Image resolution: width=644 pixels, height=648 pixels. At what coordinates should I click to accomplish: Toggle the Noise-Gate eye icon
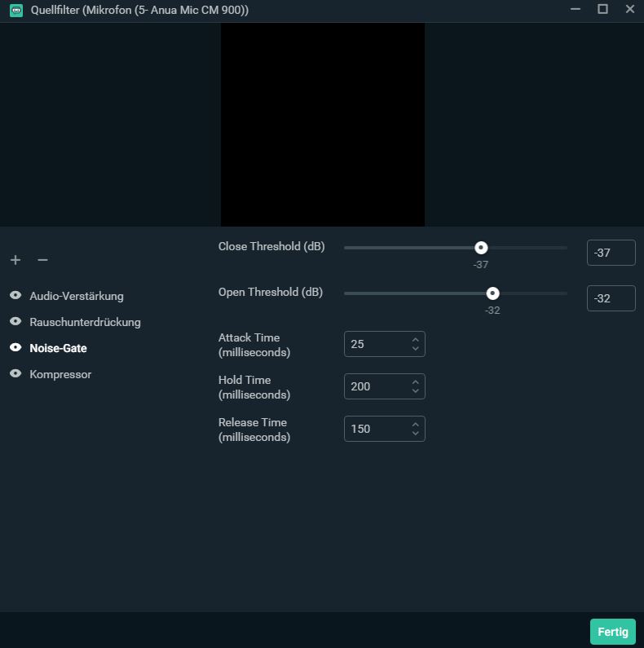point(15,348)
